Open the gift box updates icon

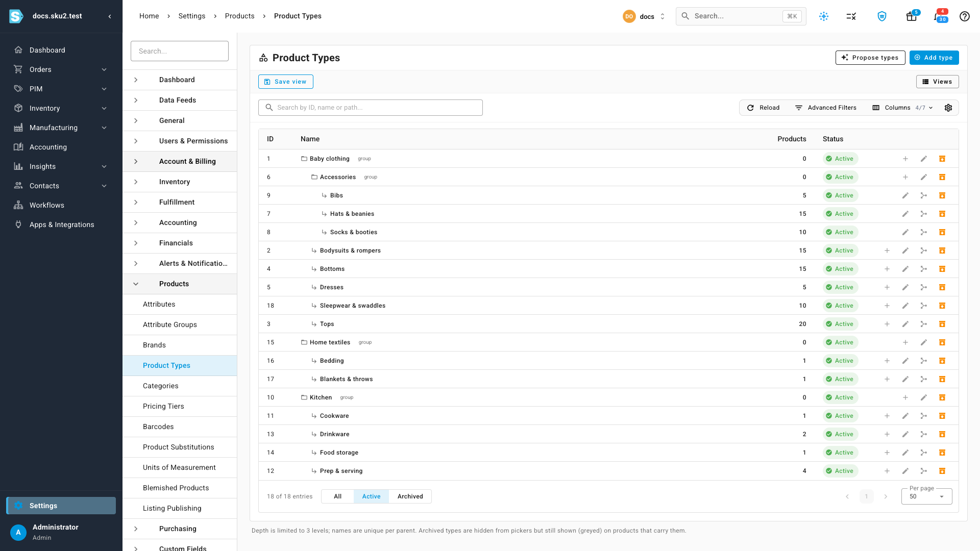[912, 16]
